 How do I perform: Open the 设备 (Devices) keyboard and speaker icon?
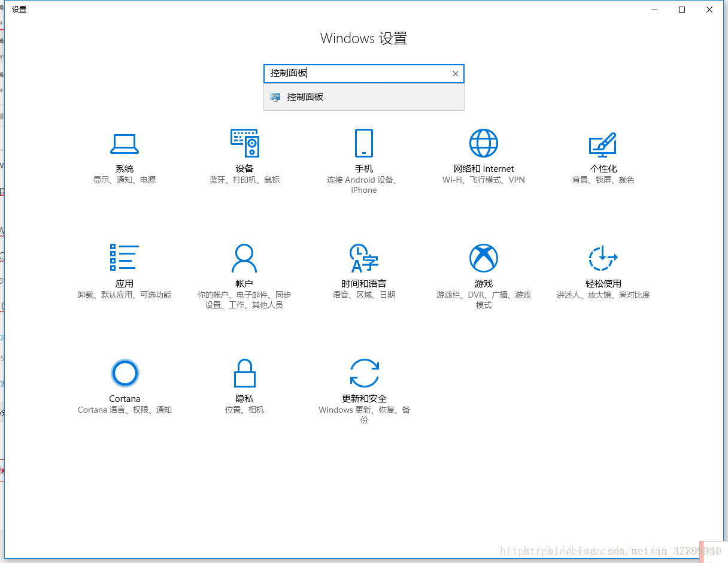click(244, 143)
